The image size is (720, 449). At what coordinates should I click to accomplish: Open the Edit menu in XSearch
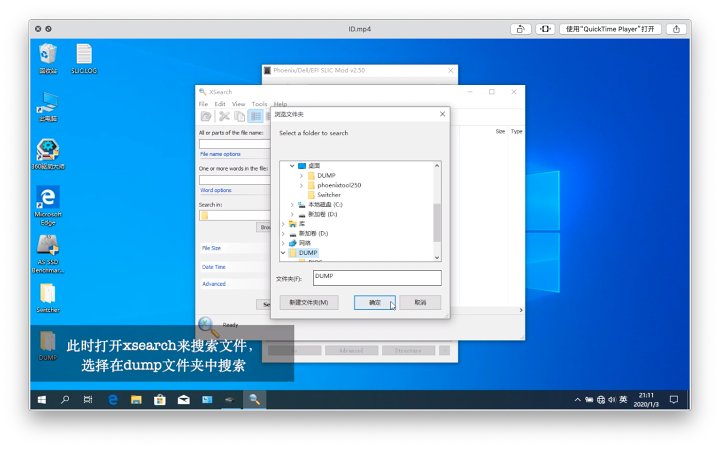tap(219, 104)
